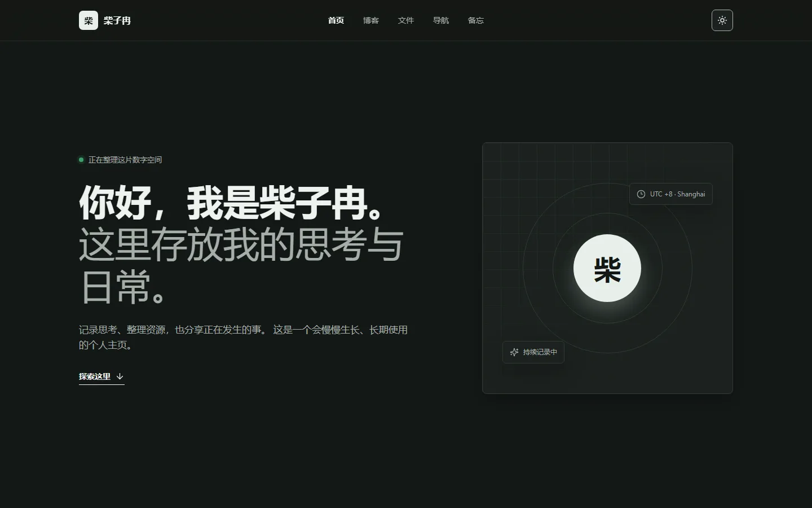Click the 柴子冉 site name link
Image resolution: width=812 pixels, height=508 pixels.
point(117,20)
